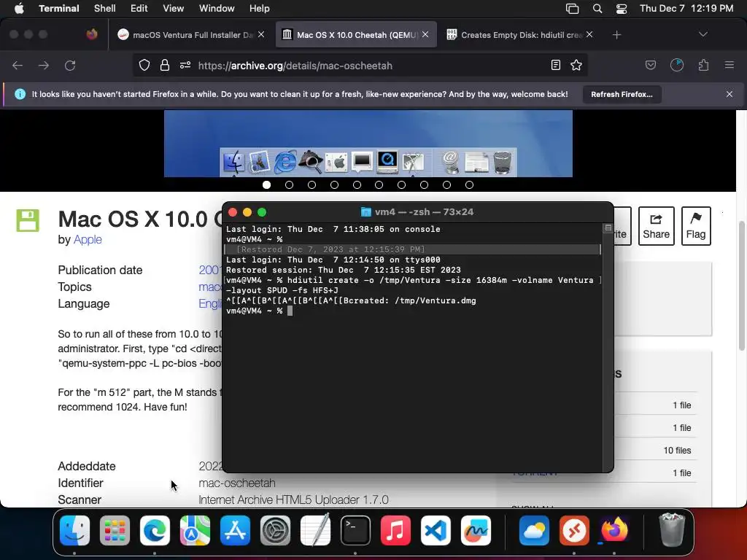Open site permissions icon in address bar

coord(185,65)
